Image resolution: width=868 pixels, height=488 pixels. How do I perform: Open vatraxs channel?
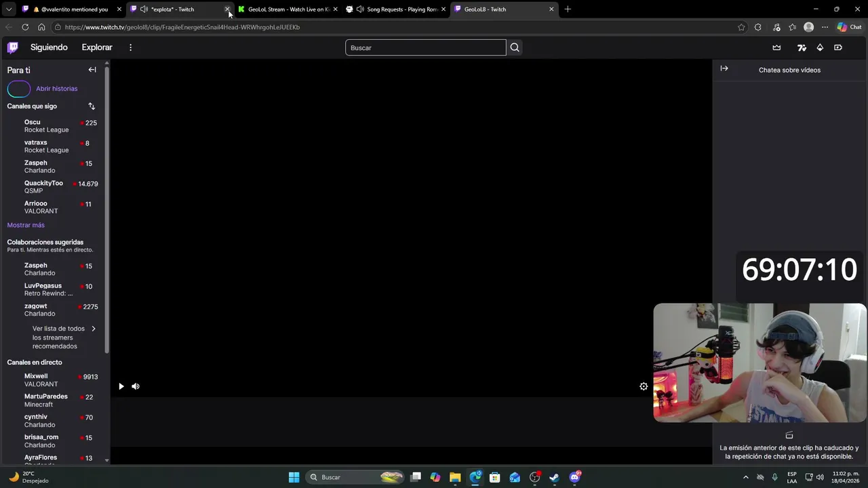(54, 146)
